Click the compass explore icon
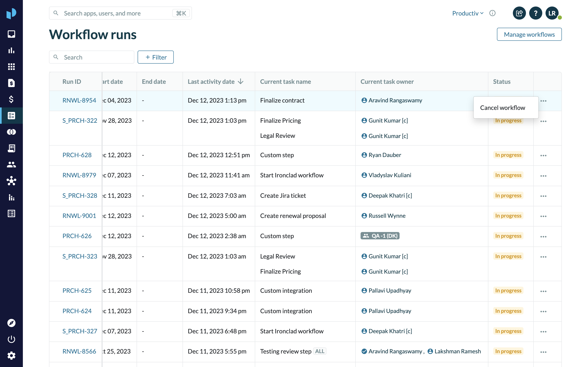 click(x=11, y=323)
